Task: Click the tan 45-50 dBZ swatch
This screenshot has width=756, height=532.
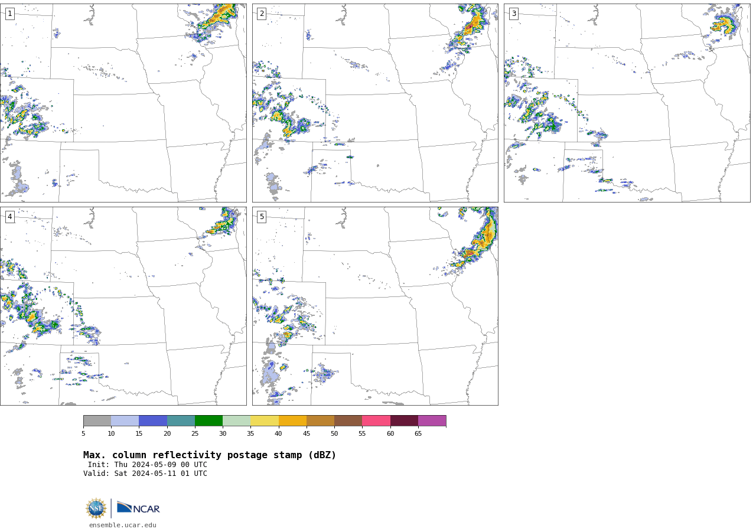Action: click(x=320, y=420)
